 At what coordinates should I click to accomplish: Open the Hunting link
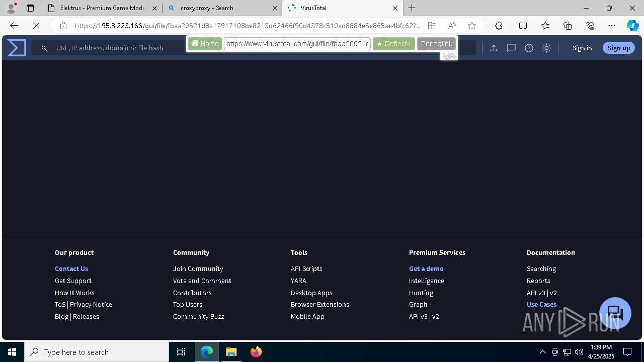tap(421, 293)
